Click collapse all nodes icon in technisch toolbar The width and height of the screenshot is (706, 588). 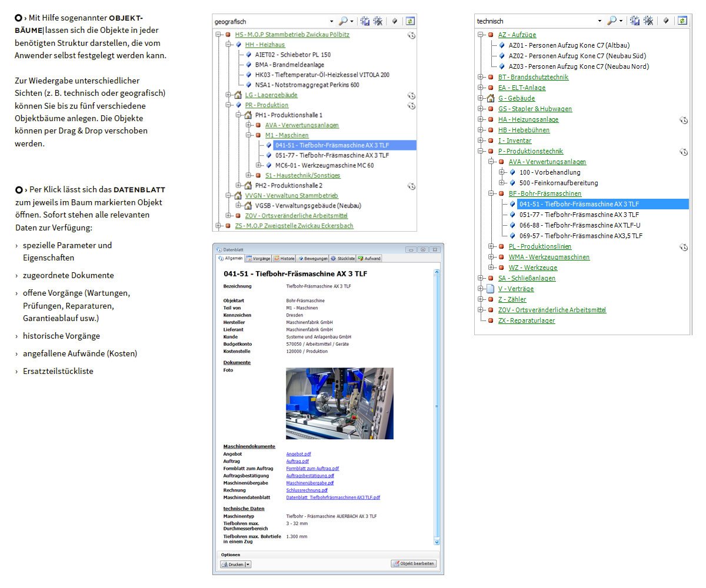coord(648,21)
